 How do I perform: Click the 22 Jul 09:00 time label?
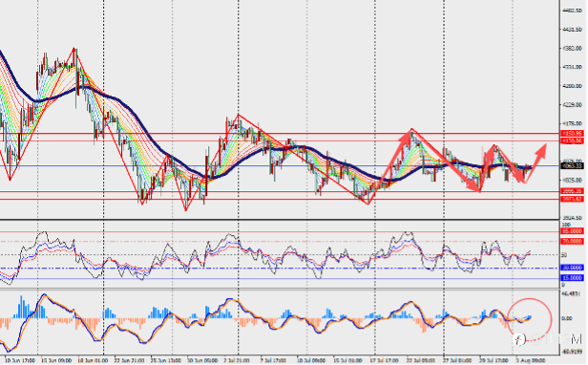(x=422, y=361)
